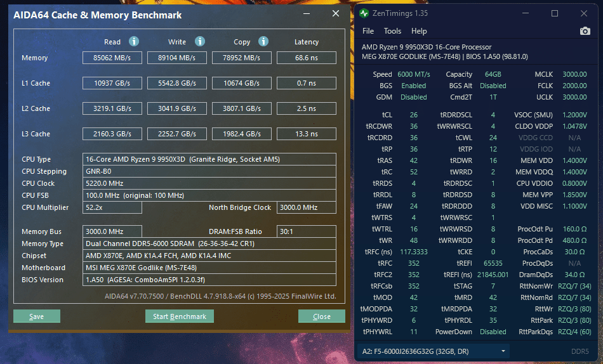Click the Copy column info icon
This screenshot has height=364, width=603.
click(x=263, y=41)
